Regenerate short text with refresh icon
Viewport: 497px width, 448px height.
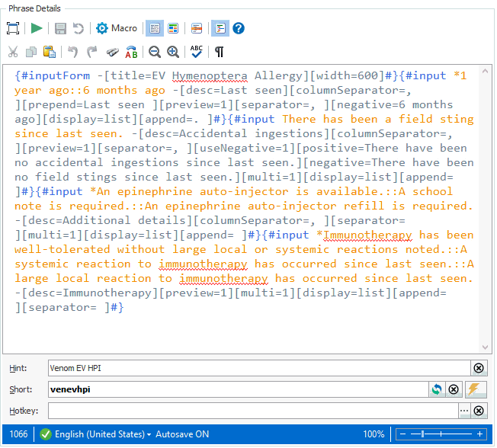(x=437, y=390)
